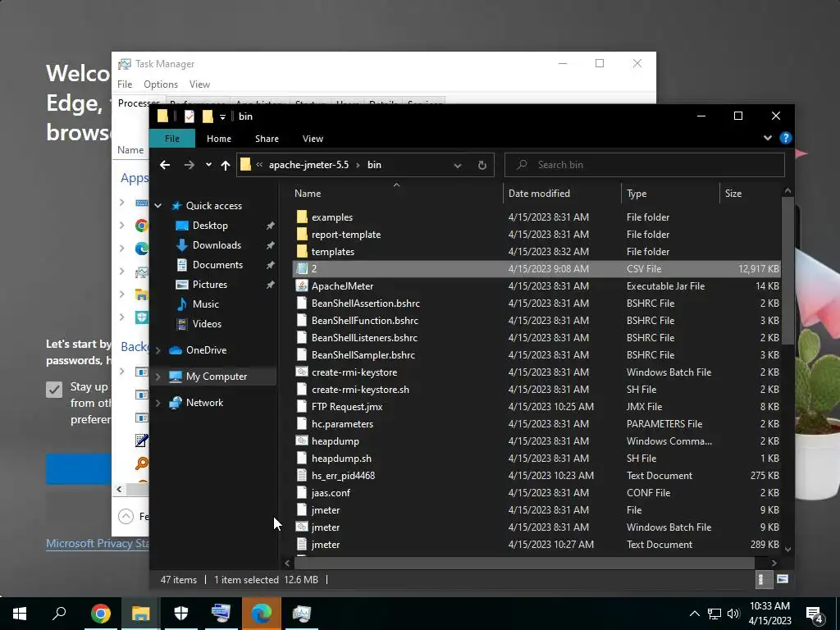Image resolution: width=840 pixels, height=630 pixels.
Task: Open Windows Security shield taskbar icon
Action: point(181,614)
